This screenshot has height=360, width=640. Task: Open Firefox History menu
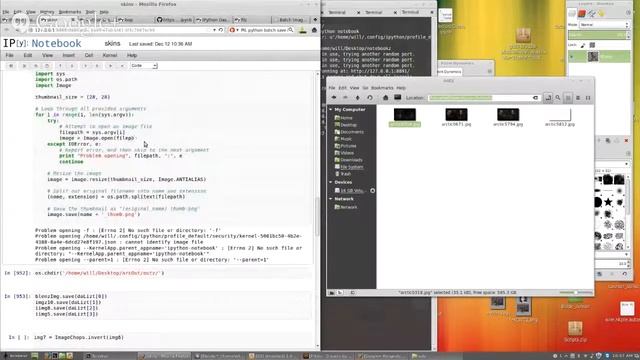tap(47, 12)
